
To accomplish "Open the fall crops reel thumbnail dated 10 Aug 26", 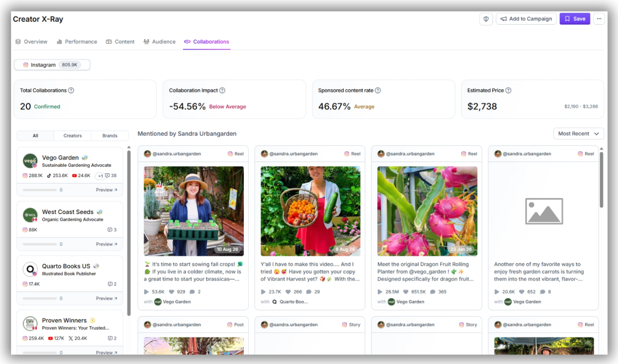I will 194,211.
